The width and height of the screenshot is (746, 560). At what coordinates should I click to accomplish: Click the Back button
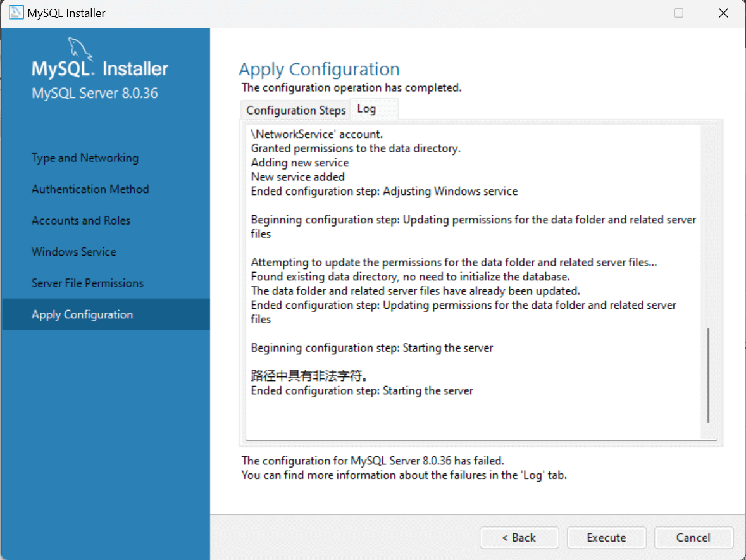519,538
